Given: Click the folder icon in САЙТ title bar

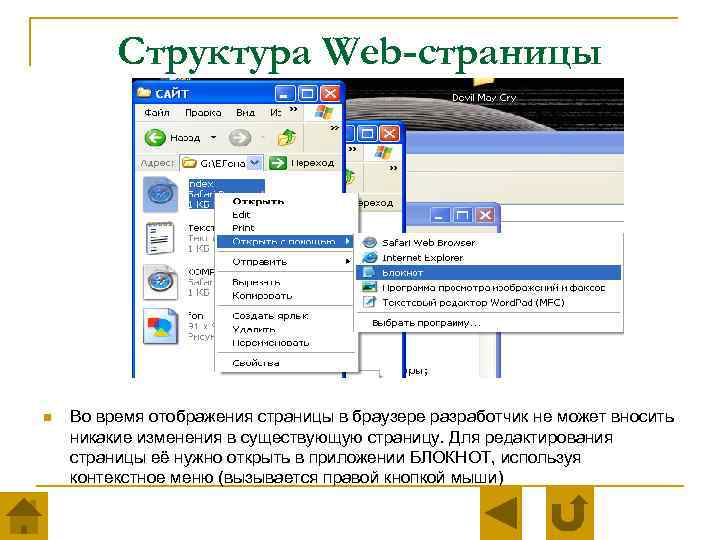Looking at the screenshot, I should 144,93.
